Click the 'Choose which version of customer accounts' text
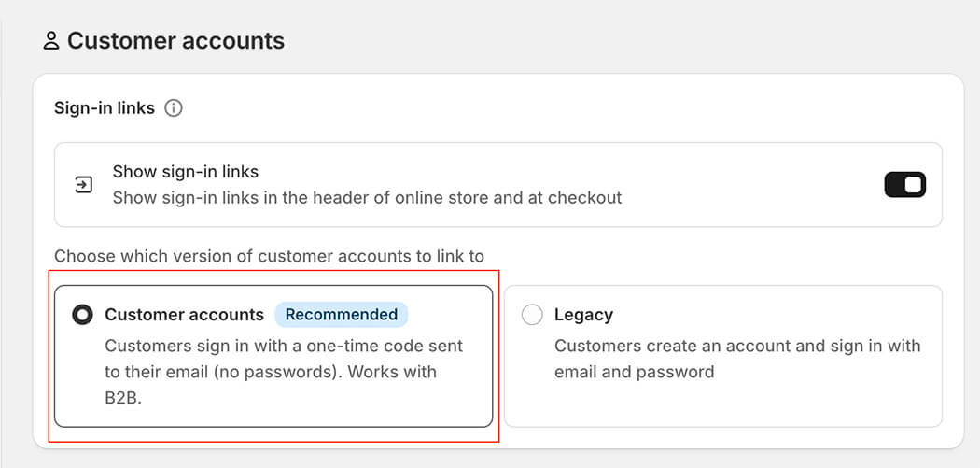The image size is (980, 468). point(270,256)
